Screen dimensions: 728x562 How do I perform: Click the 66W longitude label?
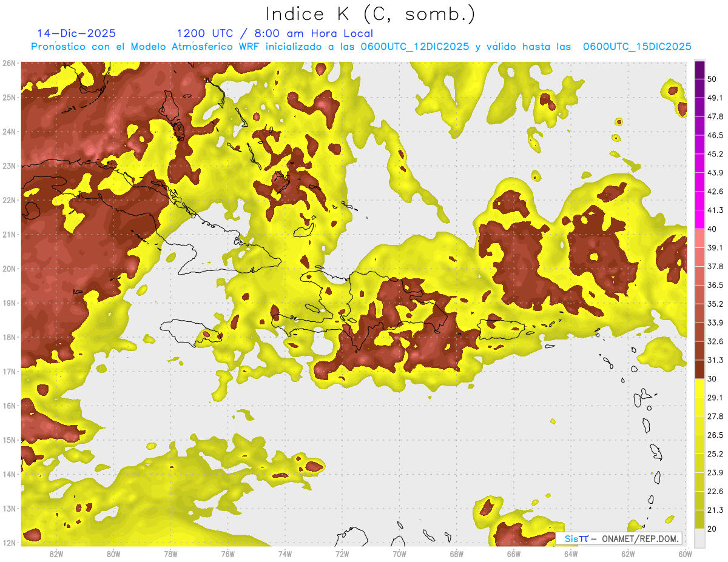[x=513, y=554]
